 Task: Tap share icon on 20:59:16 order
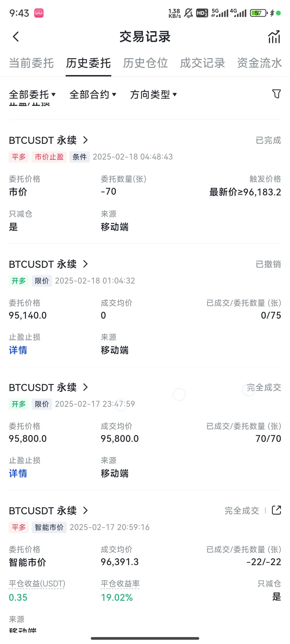coord(276,510)
